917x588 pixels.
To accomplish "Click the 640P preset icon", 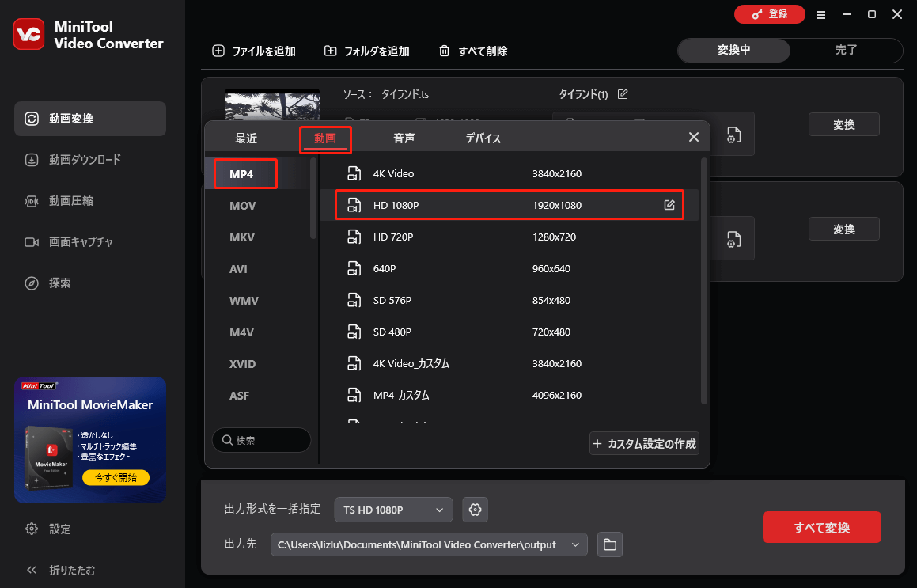I will point(354,268).
